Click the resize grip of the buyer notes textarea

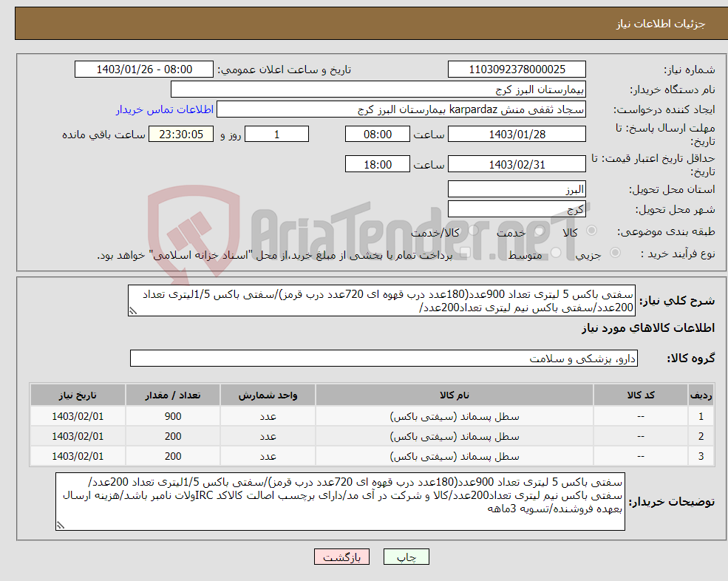[x=61, y=526]
